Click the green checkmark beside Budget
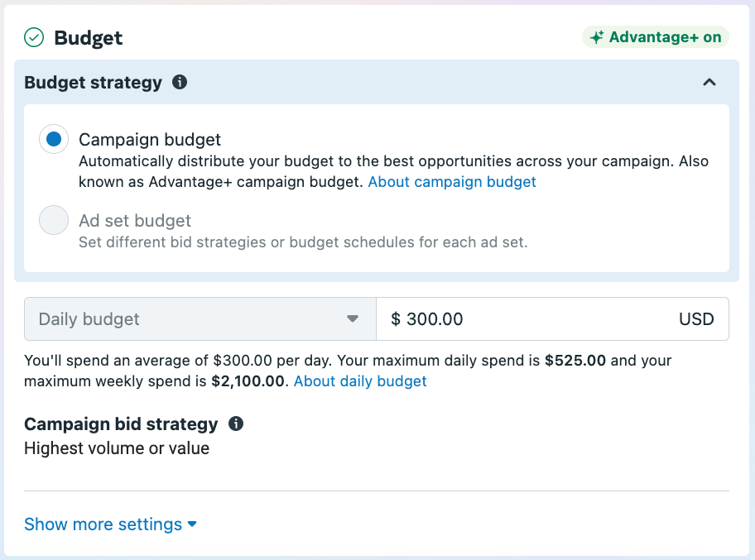Image resolution: width=755 pixels, height=560 pixels. pyautogui.click(x=34, y=37)
